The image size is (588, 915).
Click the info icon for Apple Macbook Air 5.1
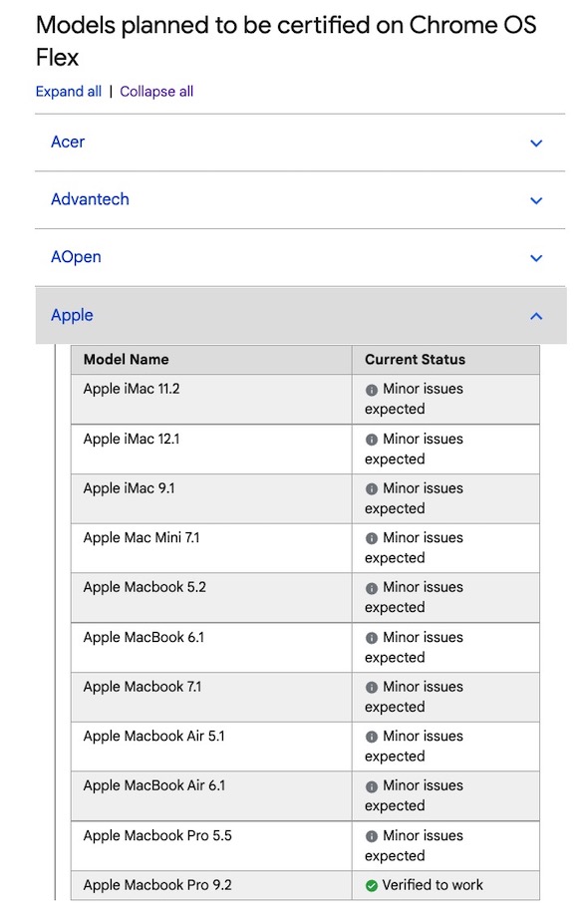(371, 737)
